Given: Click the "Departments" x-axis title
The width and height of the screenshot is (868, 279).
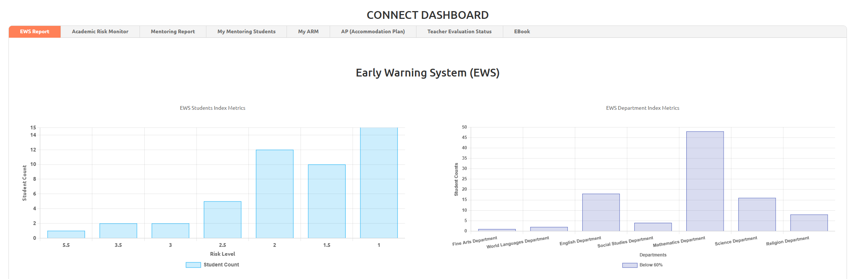Looking at the screenshot, I should 653,255.
